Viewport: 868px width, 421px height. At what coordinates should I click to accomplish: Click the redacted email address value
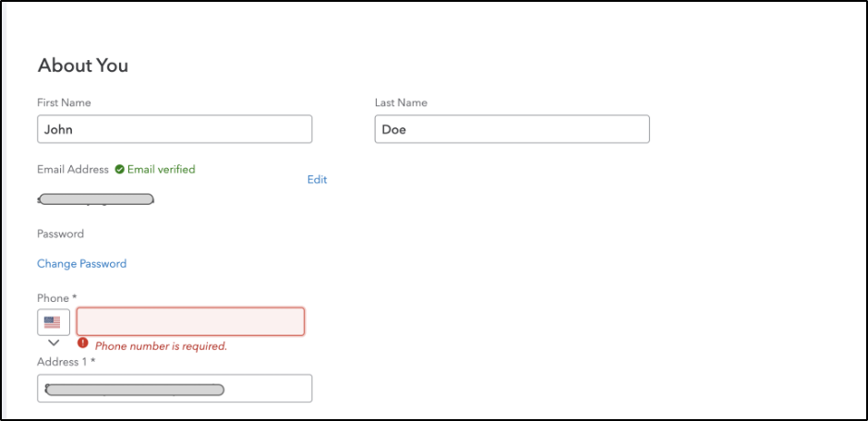tap(95, 199)
